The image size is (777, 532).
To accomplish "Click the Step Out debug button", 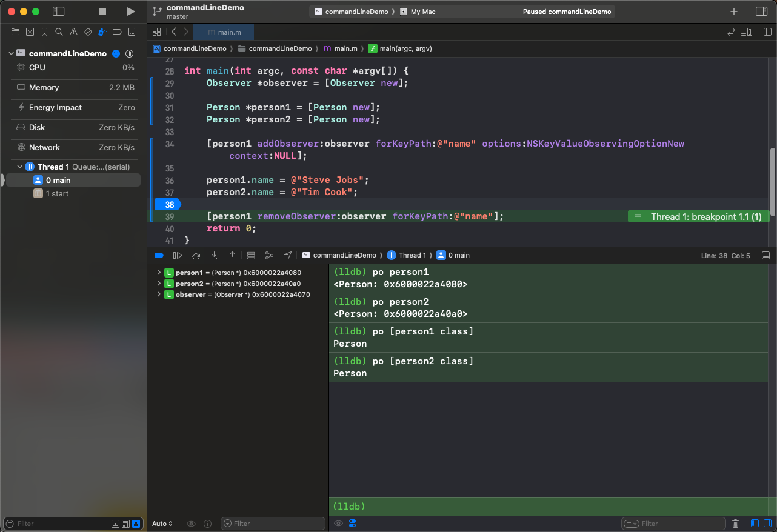I will (232, 256).
